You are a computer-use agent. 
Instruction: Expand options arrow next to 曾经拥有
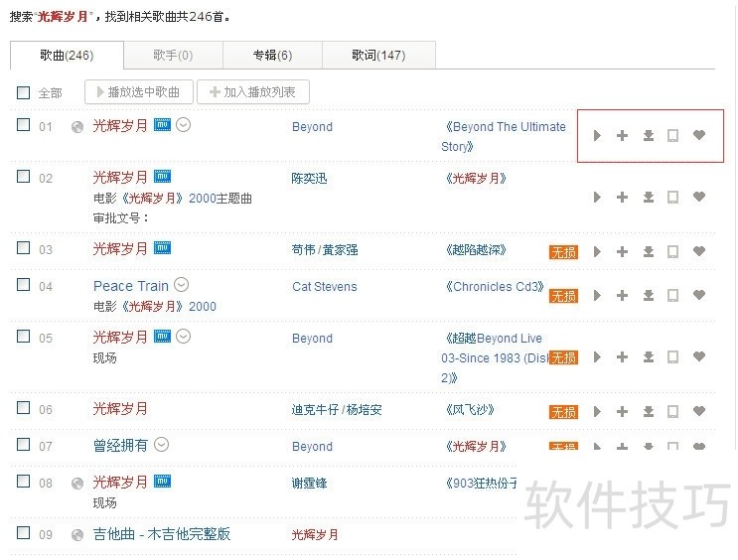pos(162,445)
